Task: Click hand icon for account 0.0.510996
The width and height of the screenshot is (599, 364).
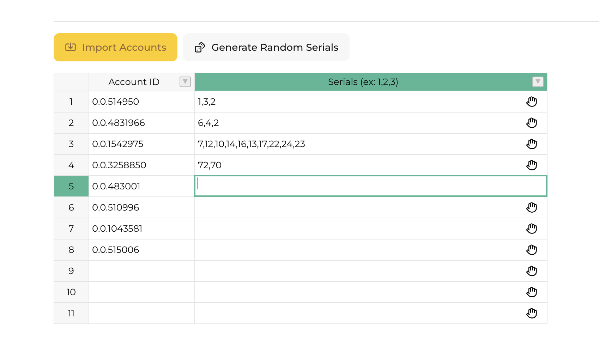Action: [x=531, y=207]
